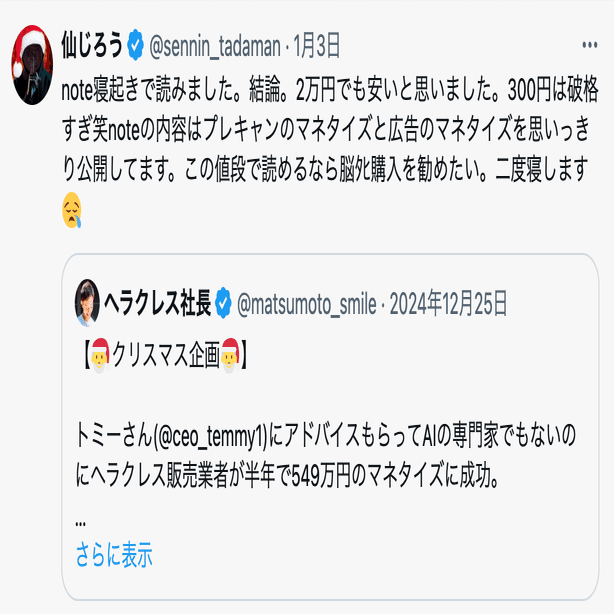Click the 2024年12月25日 quoted tweet date
The image size is (614, 614).
pyautogui.click(x=448, y=303)
